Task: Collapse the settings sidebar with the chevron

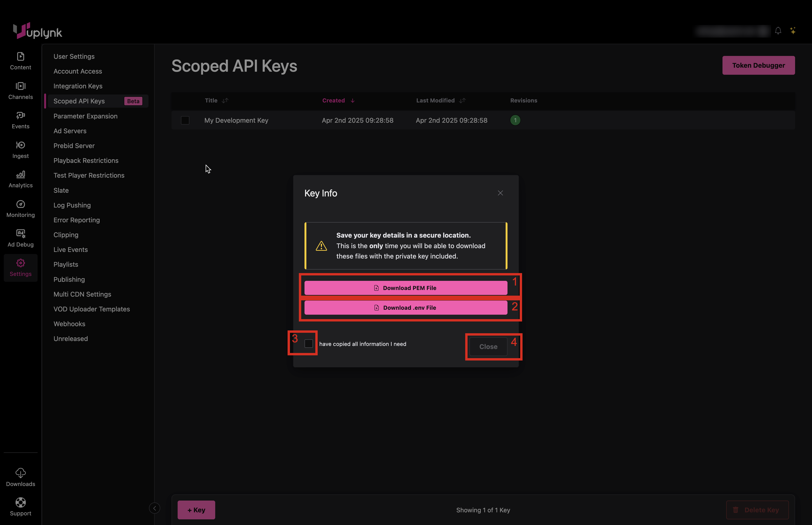Action: 154,508
